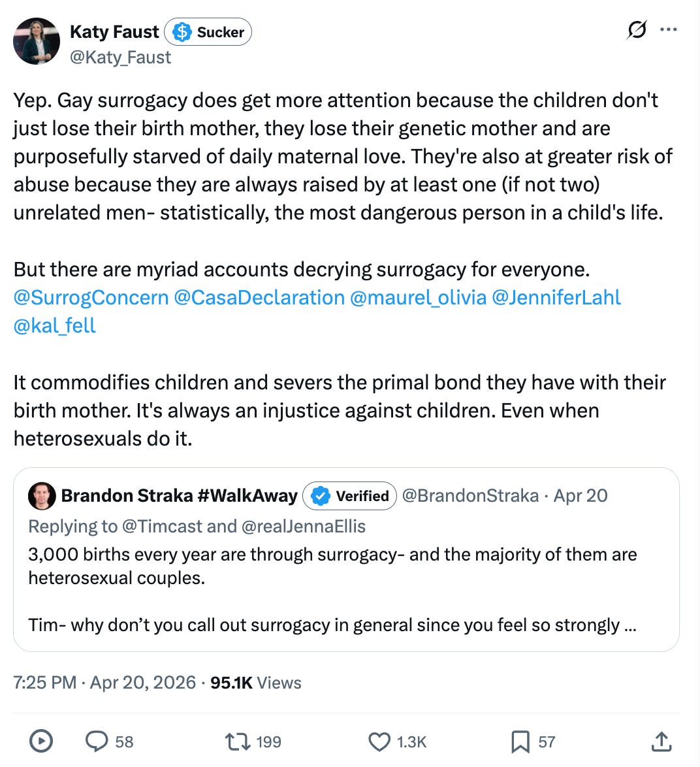The height and width of the screenshot is (767, 700).
Task: Click the reply speech bubble icon
Action: (97, 741)
